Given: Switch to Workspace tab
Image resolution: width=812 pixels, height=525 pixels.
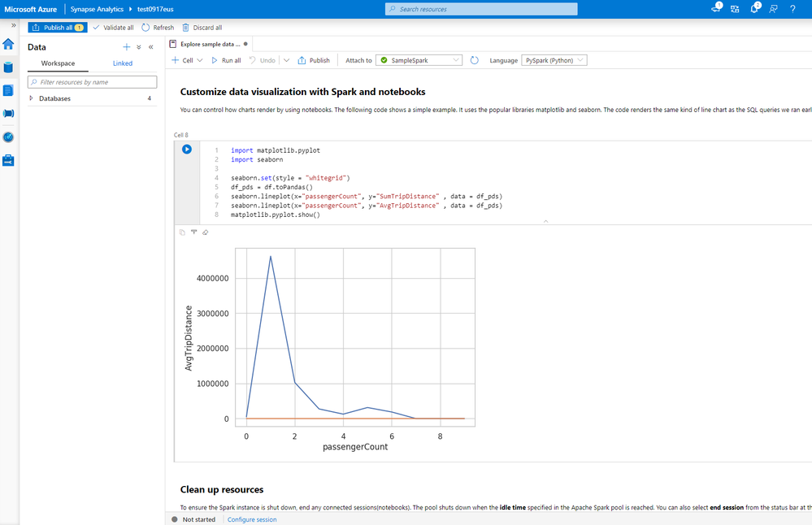Looking at the screenshot, I should pyautogui.click(x=58, y=63).
